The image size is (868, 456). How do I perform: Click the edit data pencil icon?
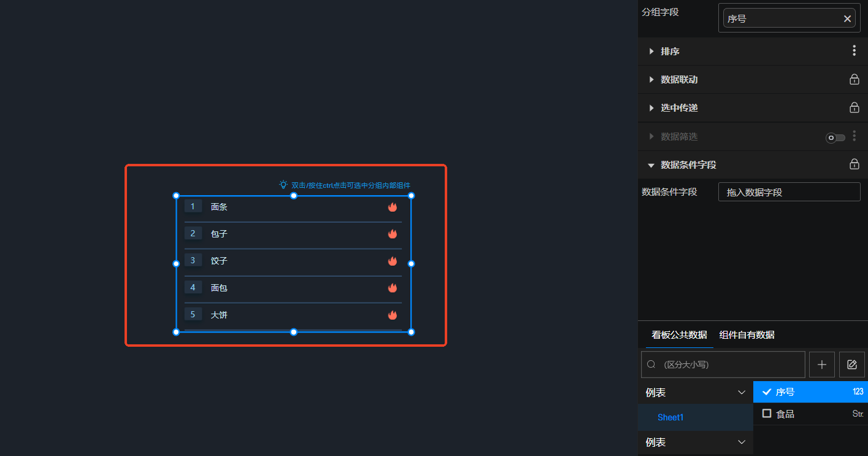pos(851,365)
